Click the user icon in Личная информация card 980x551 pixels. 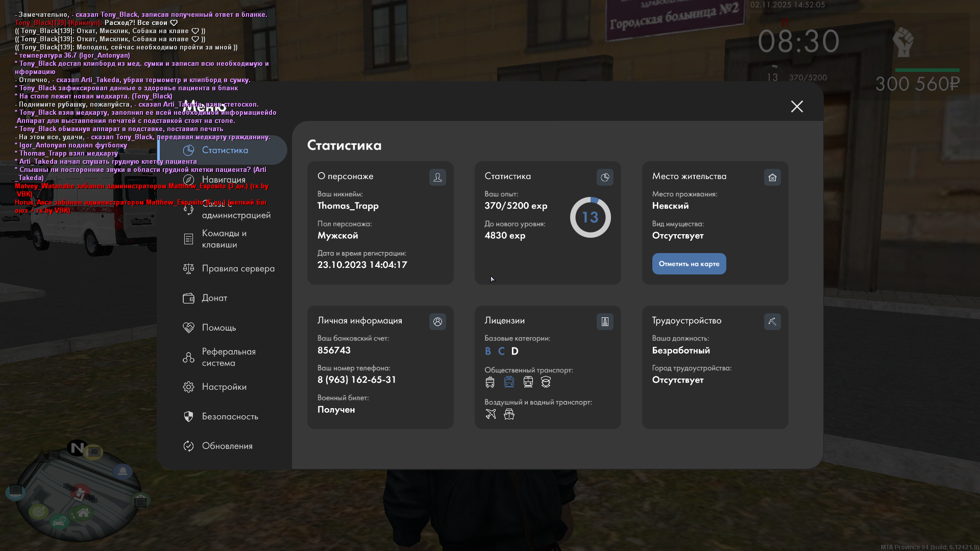437,322
